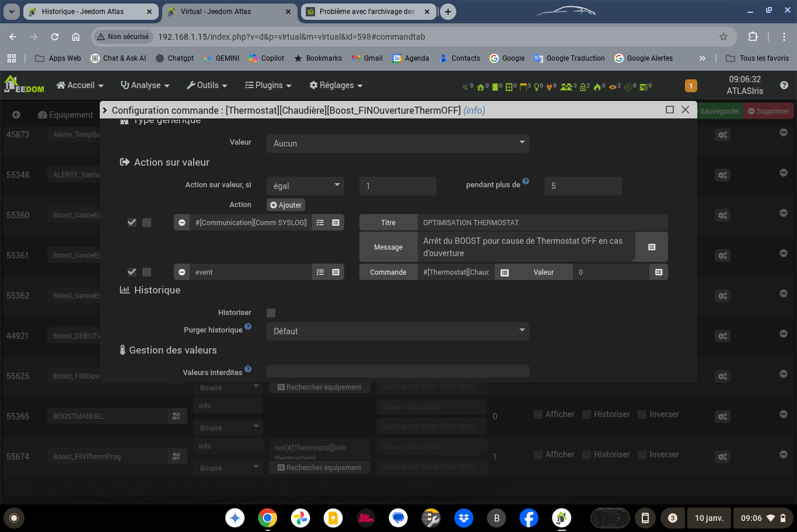Click the Dropbox icon in the taskbar

(464, 518)
